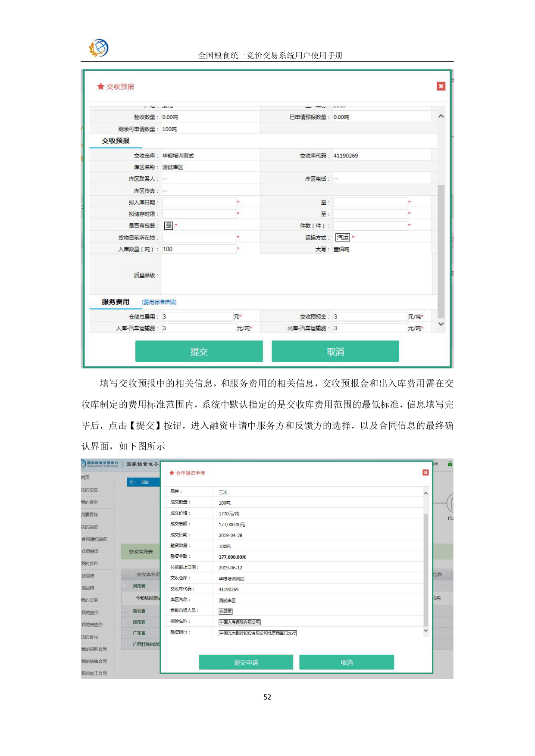Click the 出库-汽车运输费 input field
The height and width of the screenshot is (756, 535).
point(370,328)
